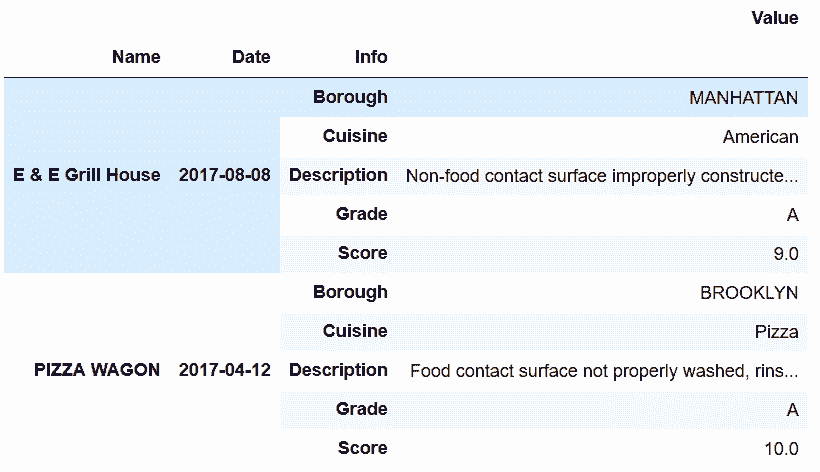The image size is (820, 472).
Task: Click the Pizza cuisine value
Action: [x=777, y=332]
